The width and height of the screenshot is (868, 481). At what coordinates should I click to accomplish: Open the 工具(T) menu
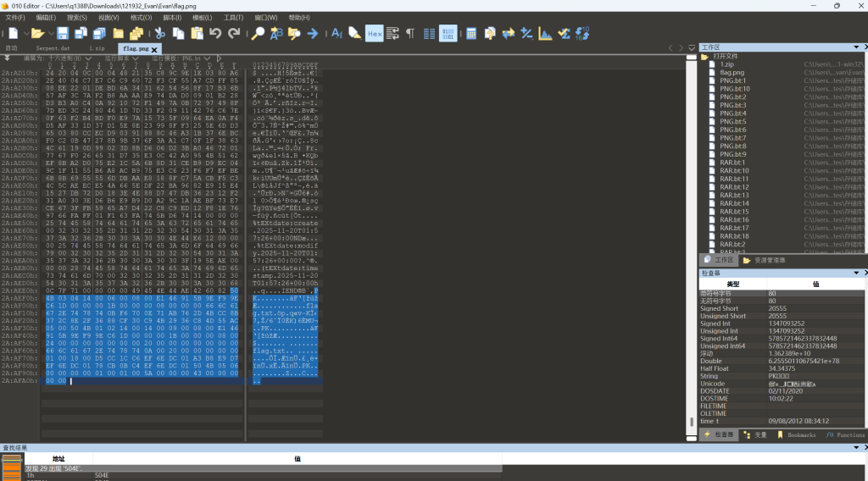233,17
